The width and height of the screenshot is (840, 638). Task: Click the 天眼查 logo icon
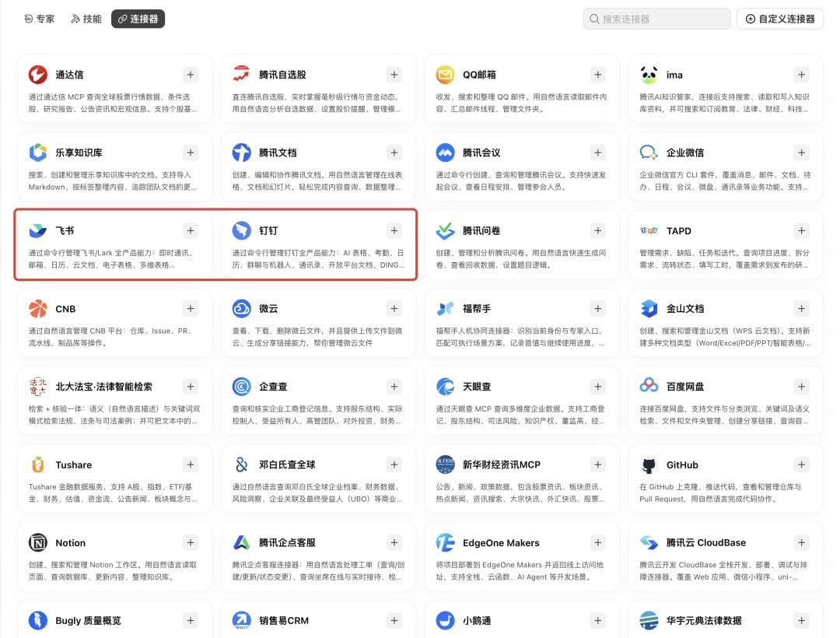[x=445, y=386]
